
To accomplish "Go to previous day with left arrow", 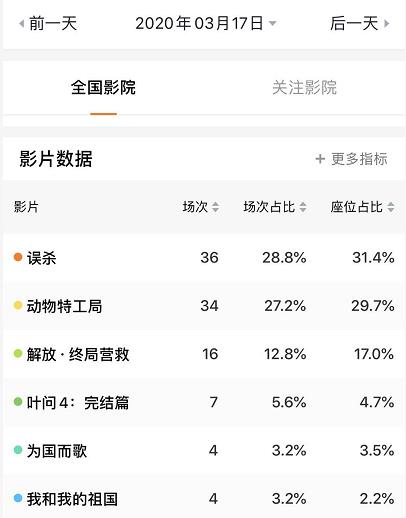I will click(22, 24).
